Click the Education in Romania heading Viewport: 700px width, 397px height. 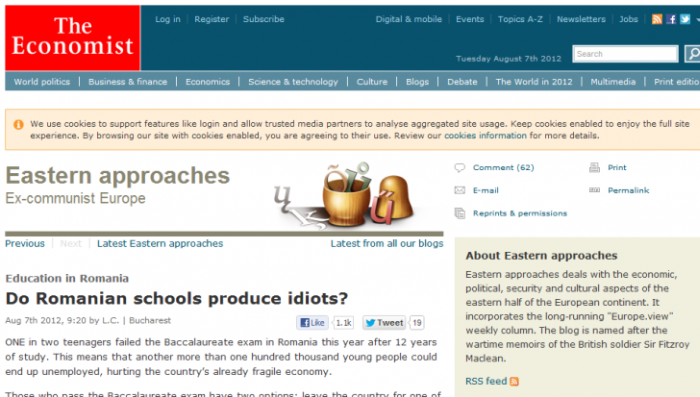[x=67, y=278]
